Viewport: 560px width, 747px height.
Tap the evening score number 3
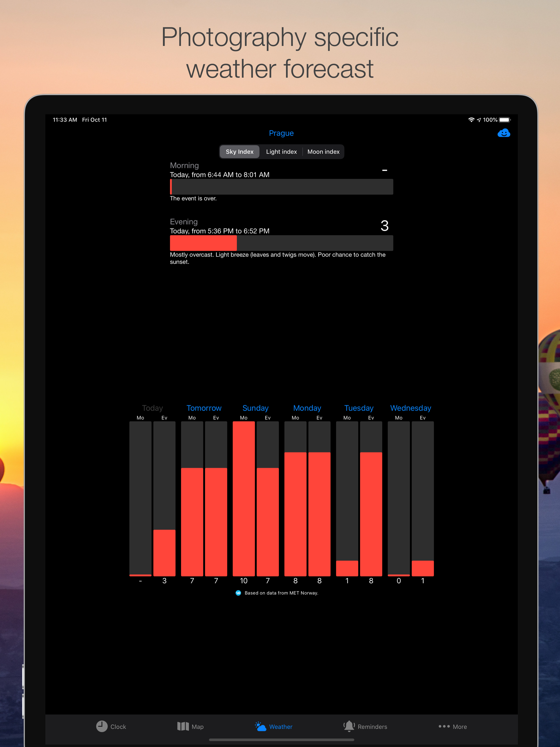tap(384, 226)
